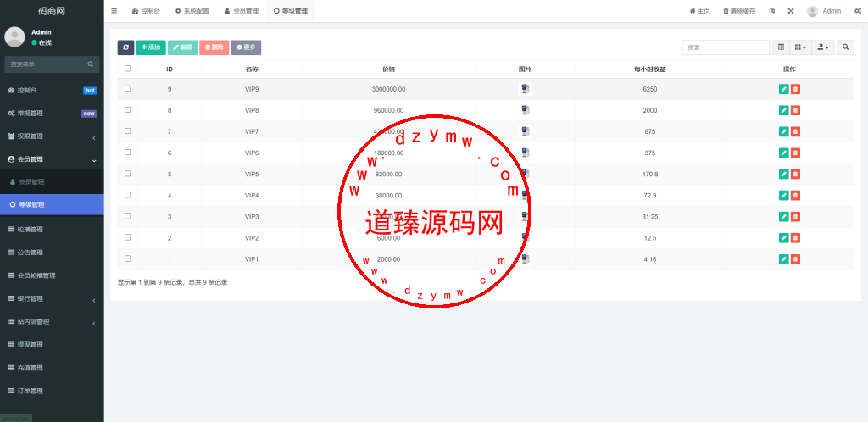Screen dimensions: 868x422
Task: Click the edit pencil icon for VIP7
Action: pyautogui.click(x=783, y=131)
